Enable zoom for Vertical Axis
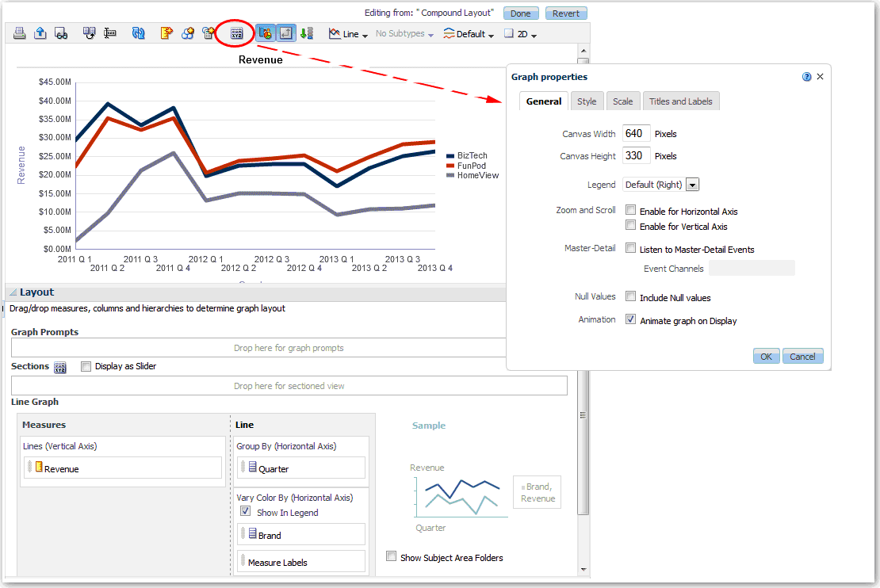The width and height of the screenshot is (880, 588). 631,225
